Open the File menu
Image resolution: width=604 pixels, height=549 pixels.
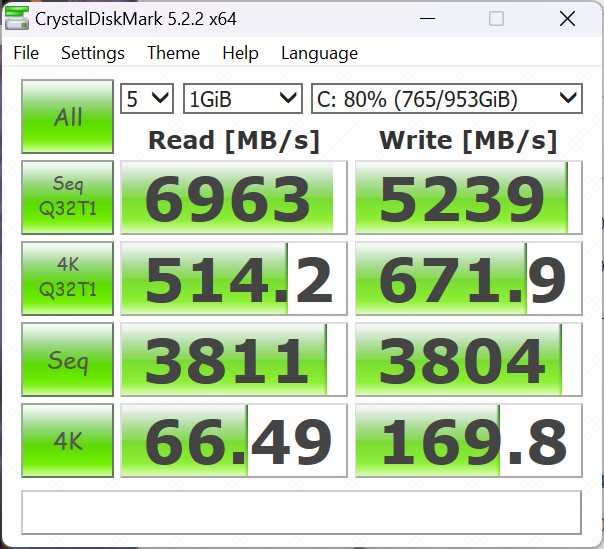click(x=26, y=53)
